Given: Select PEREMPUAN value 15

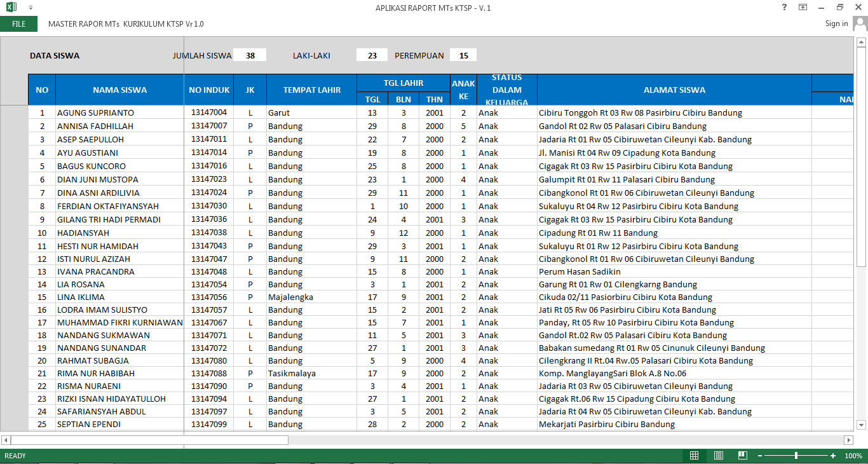Looking at the screenshot, I should point(463,55).
